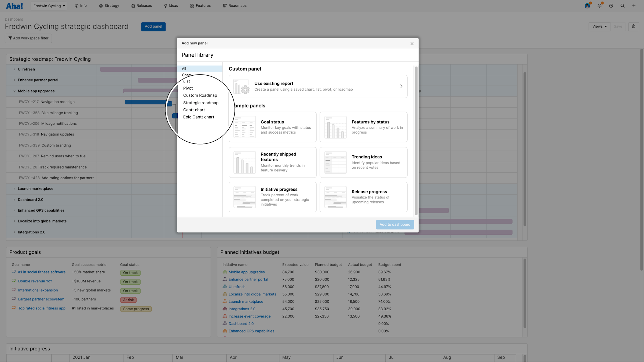644x362 pixels.
Task: Close the Add new panel dialog
Action: [412, 43]
